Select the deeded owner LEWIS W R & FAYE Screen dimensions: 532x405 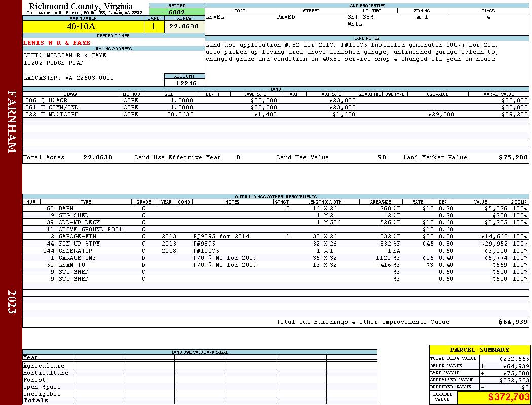(57, 43)
